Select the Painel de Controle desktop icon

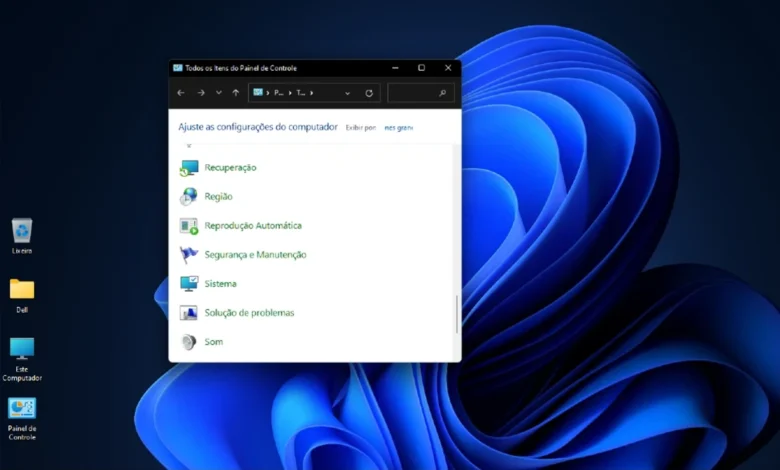click(22, 419)
